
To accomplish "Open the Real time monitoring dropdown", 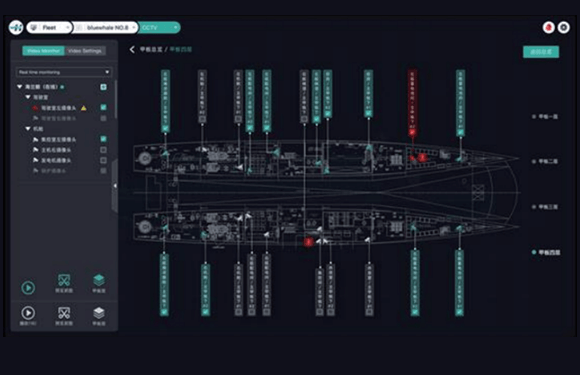I will [x=64, y=72].
